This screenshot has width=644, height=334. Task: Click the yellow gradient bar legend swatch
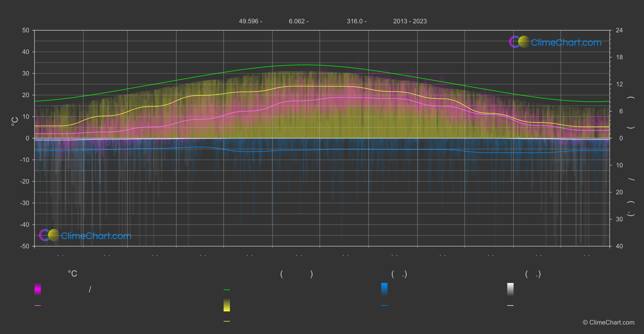(x=227, y=305)
